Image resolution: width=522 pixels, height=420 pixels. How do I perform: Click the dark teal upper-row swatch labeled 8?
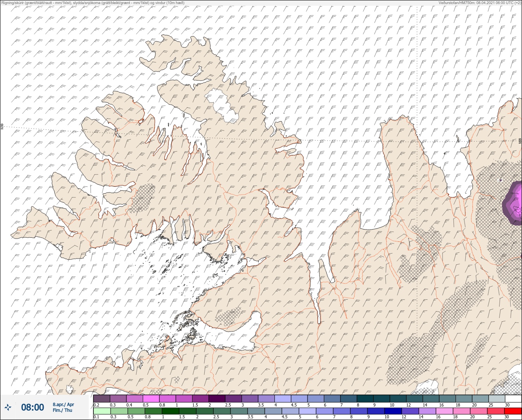click(365, 398)
